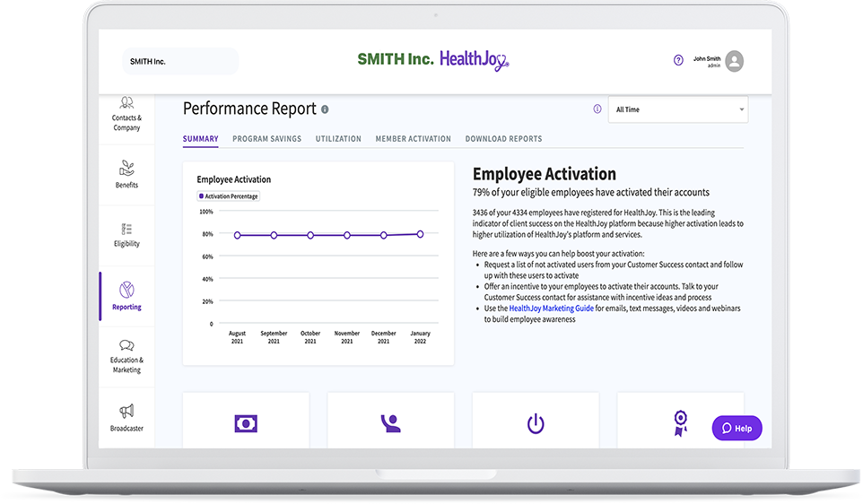Click the SMITH Inc. company field
The width and height of the screenshot is (863, 504).
coord(180,61)
